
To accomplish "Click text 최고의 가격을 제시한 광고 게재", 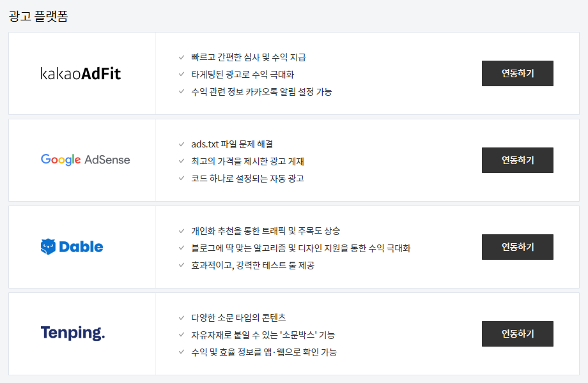I will pyautogui.click(x=247, y=161).
